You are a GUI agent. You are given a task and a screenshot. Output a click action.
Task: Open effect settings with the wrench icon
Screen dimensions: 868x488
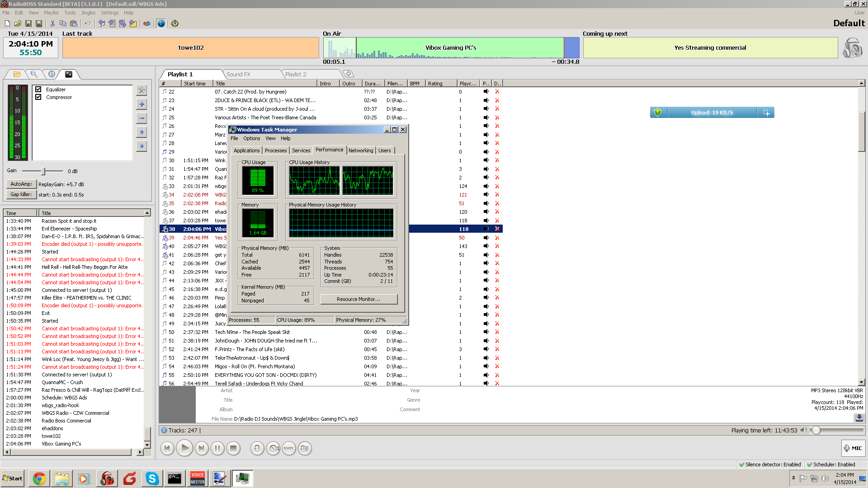pyautogui.click(x=142, y=90)
